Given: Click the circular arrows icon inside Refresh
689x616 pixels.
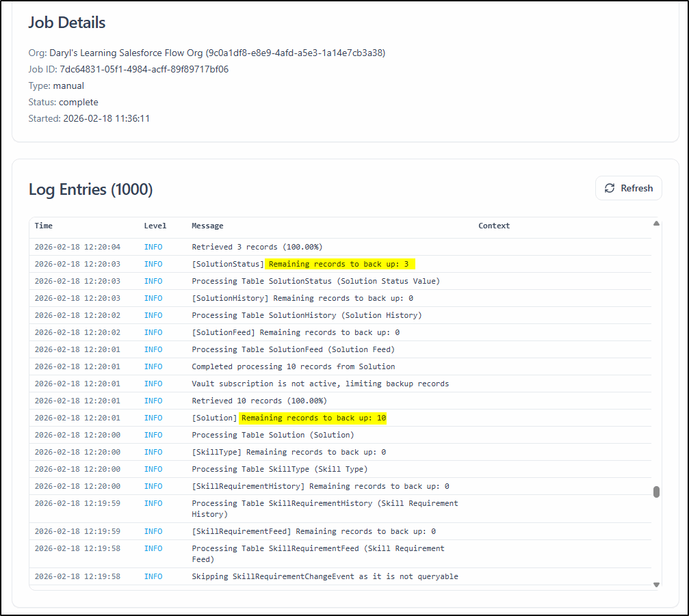Looking at the screenshot, I should (610, 188).
